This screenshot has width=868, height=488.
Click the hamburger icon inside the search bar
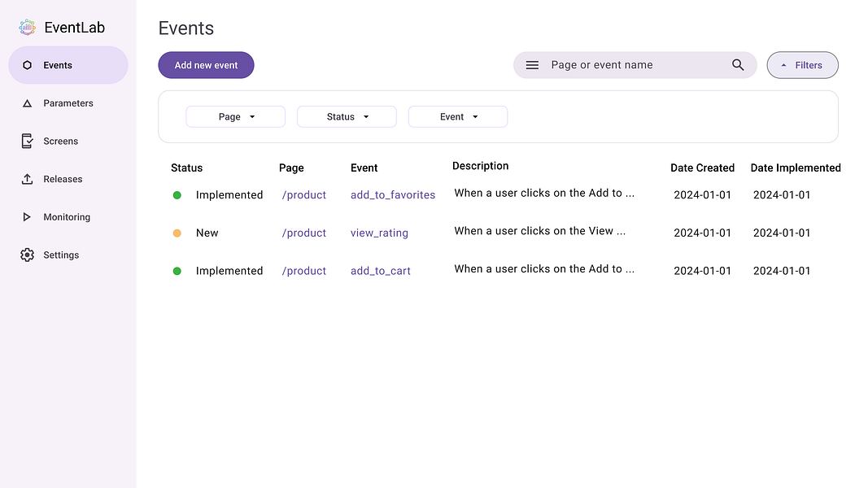click(x=532, y=64)
